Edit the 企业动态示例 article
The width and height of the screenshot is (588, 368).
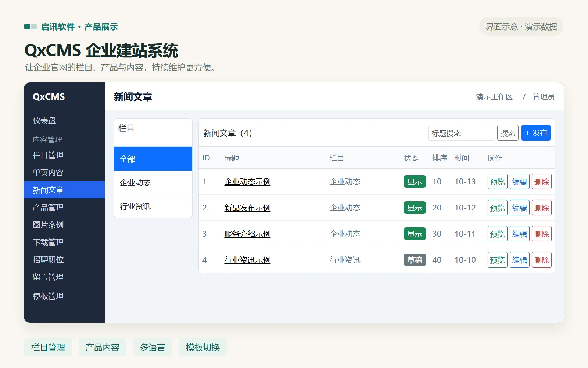point(520,181)
